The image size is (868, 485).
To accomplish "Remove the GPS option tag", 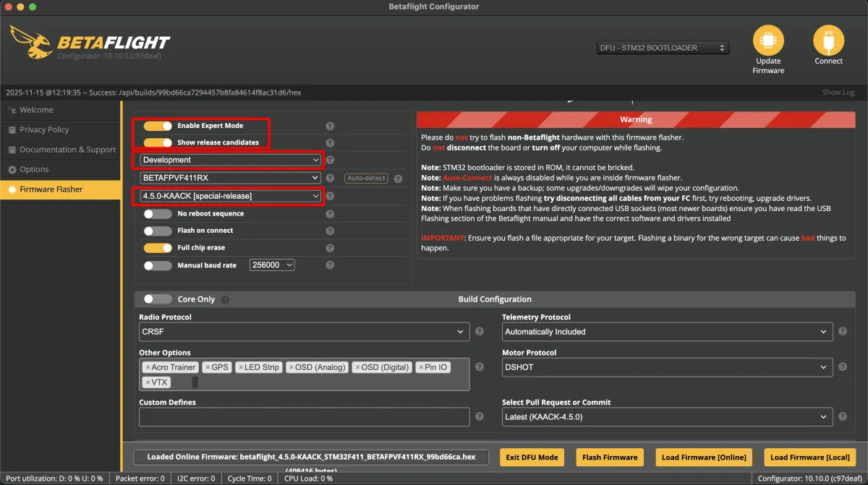I will tap(208, 368).
